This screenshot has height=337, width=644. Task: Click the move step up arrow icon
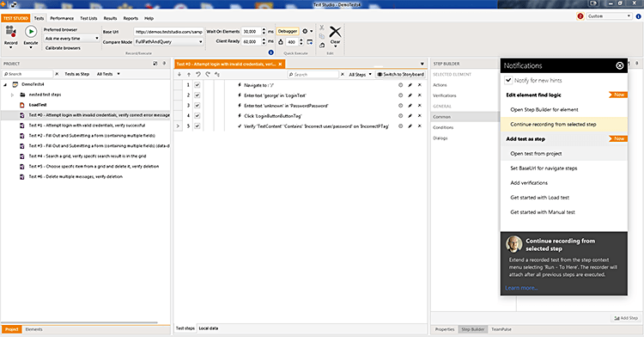point(189,75)
